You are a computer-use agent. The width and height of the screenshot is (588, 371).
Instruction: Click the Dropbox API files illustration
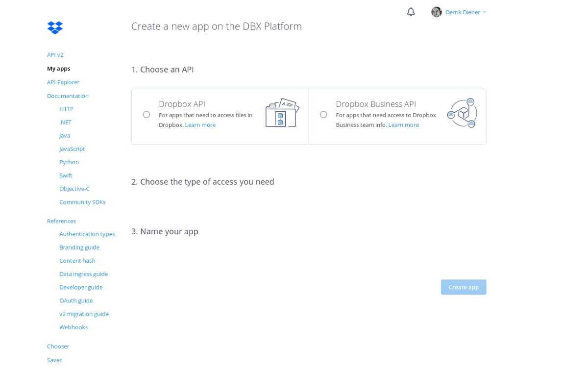pyautogui.click(x=282, y=113)
